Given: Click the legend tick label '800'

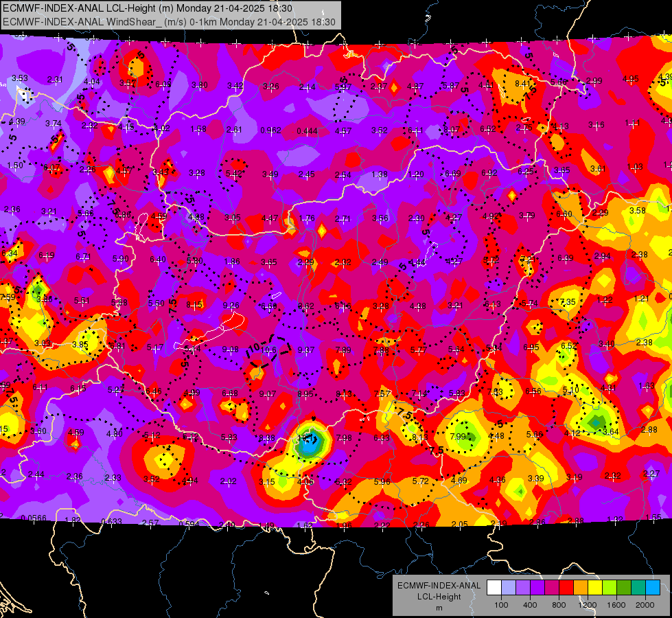Looking at the screenshot, I should [x=559, y=605].
